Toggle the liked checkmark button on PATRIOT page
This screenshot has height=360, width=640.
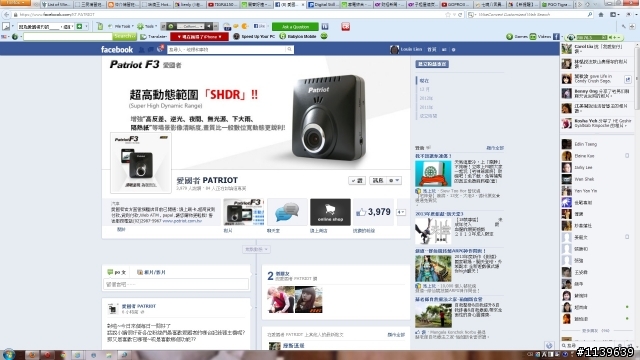[357, 180]
